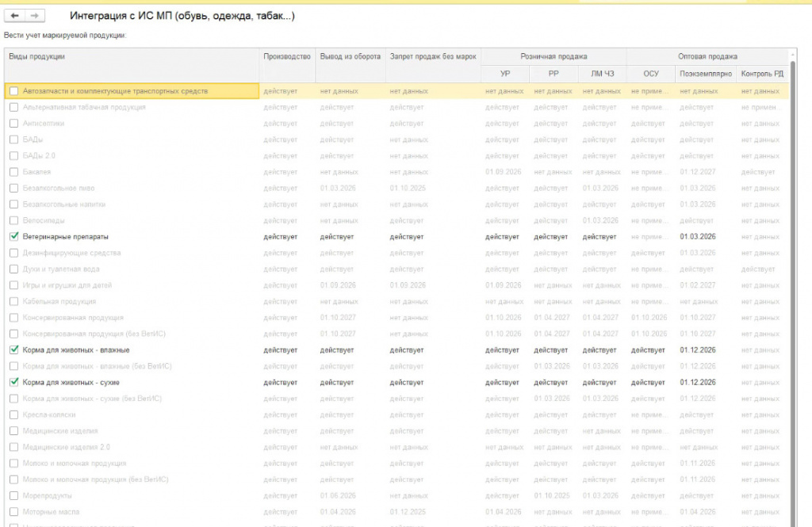The image size is (812, 527).
Task: Disable Корма для животных - влажные checkbox
Action: (14, 350)
